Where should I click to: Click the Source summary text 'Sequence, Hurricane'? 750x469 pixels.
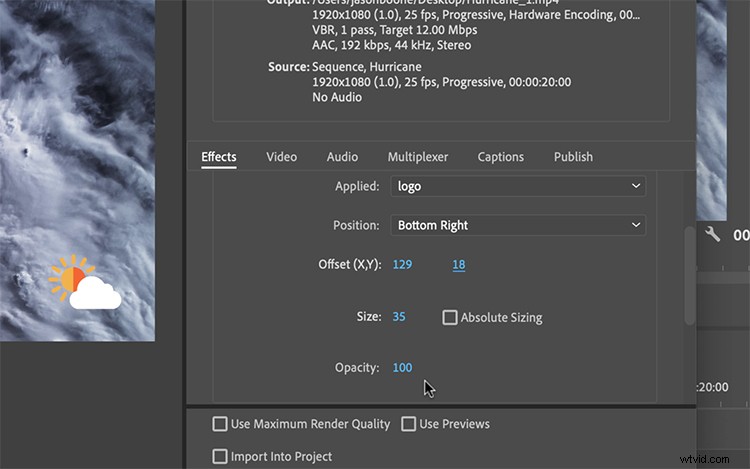pyautogui.click(x=367, y=66)
